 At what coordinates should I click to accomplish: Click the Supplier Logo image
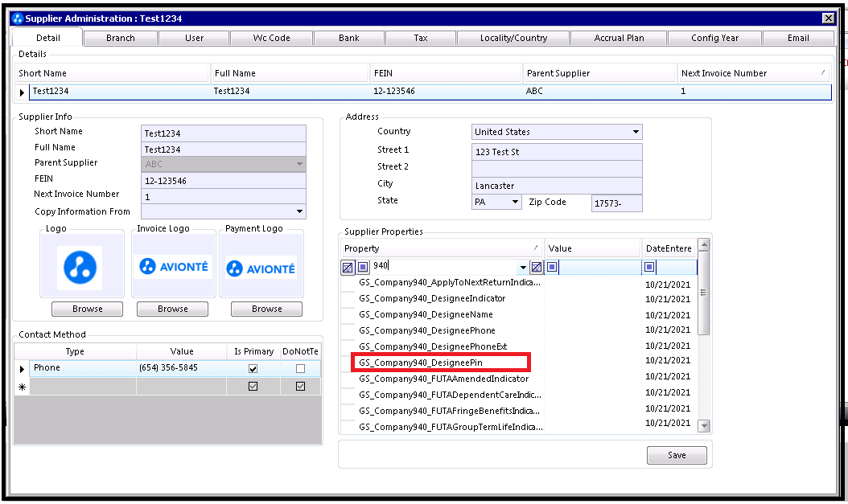pos(80,268)
